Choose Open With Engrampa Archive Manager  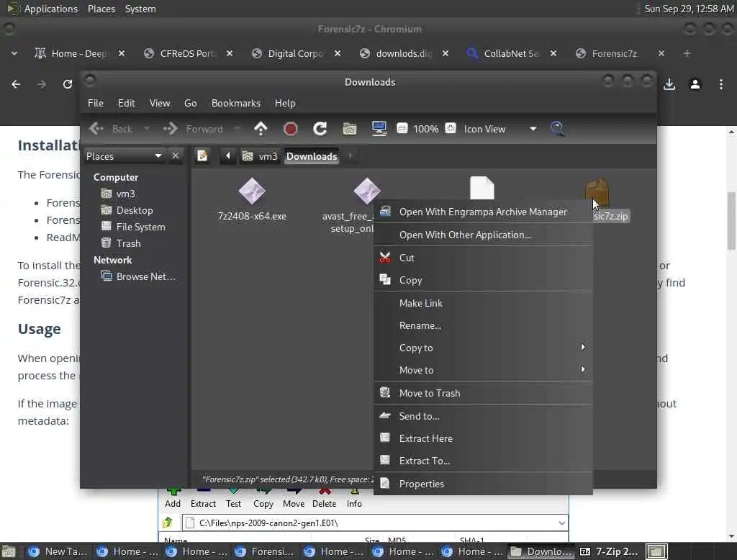483,212
